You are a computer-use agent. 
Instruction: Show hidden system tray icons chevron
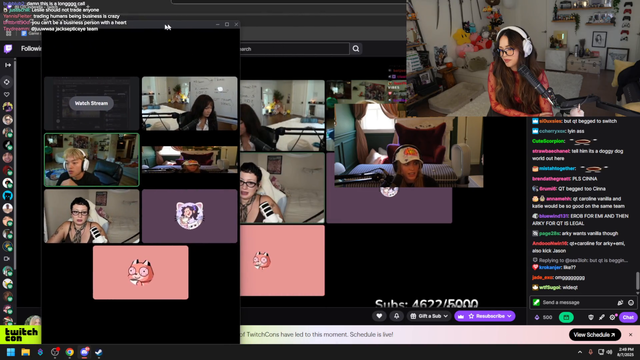click(x=580, y=352)
